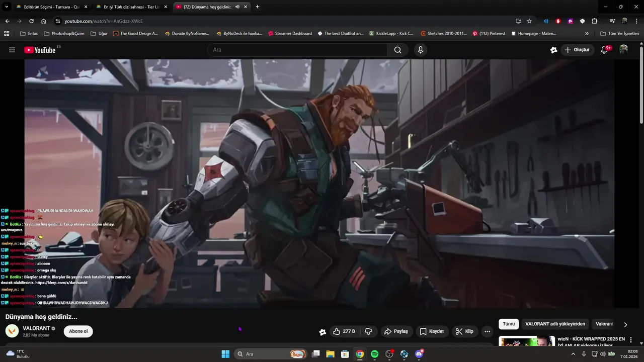Open the YouTube hamburger guide menu

click(x=12, y=50)
